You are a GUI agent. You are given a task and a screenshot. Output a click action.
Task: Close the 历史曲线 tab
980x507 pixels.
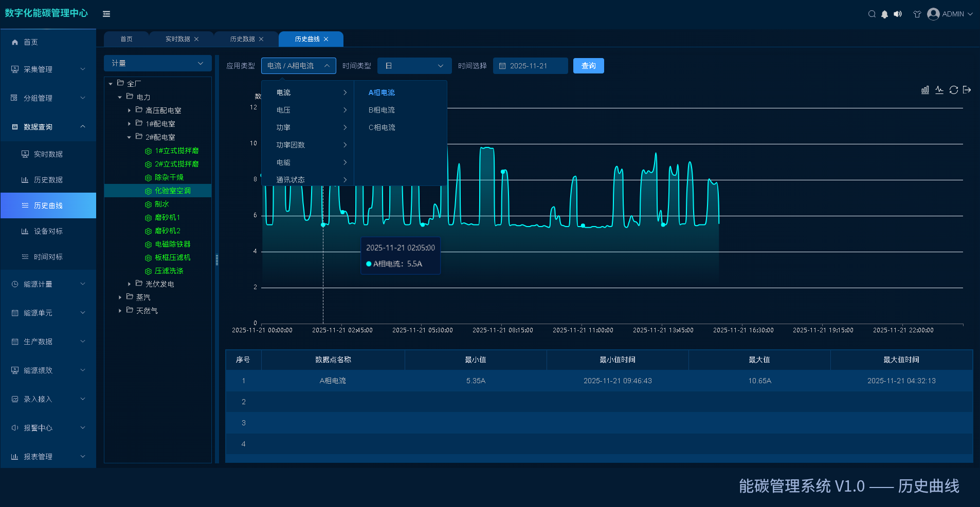click(x=326, y=39)
